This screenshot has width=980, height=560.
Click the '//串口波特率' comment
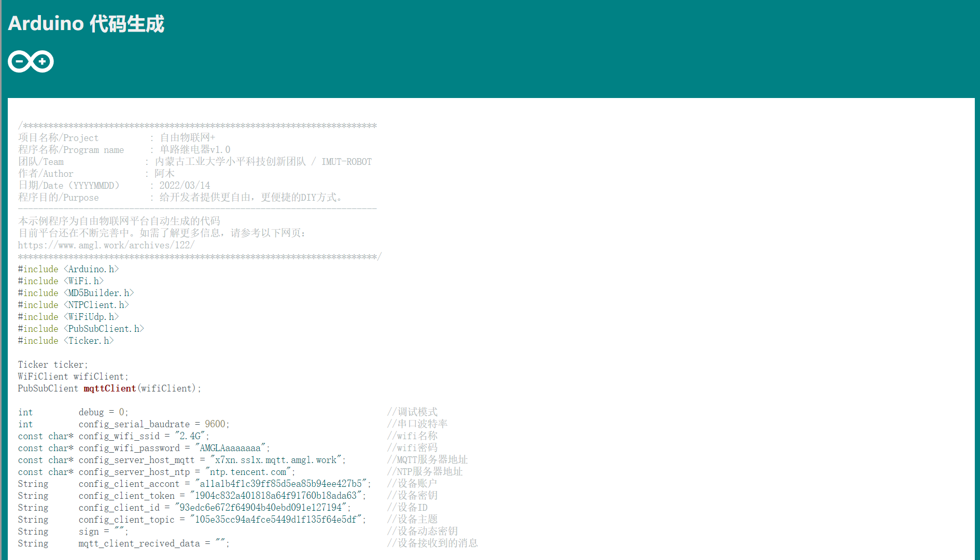coord(417,424)
